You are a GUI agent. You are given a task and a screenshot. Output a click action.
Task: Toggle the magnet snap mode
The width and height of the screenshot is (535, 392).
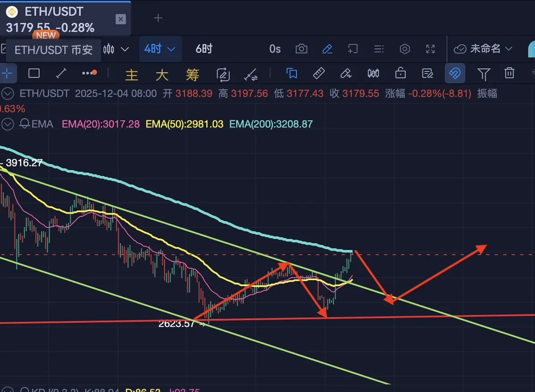pos(455,73)
